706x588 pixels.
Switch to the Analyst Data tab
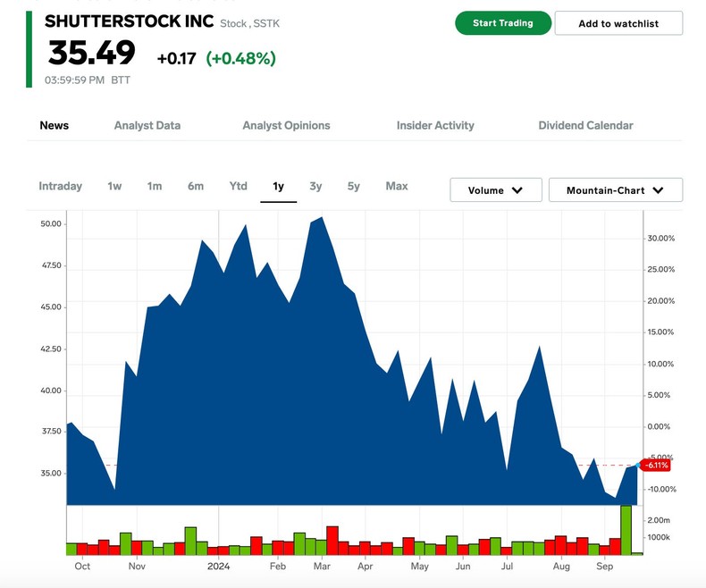[147, 125]
